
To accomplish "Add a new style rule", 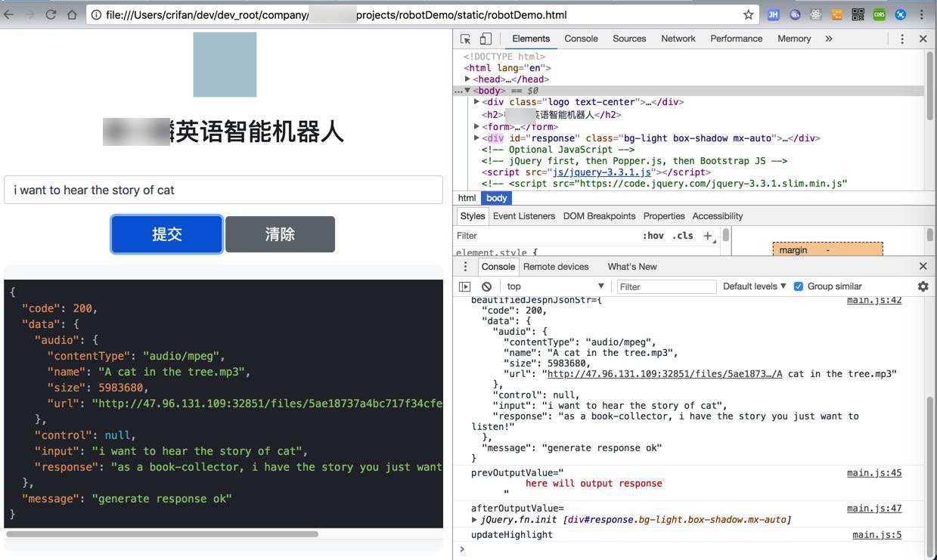I will 707,236.
